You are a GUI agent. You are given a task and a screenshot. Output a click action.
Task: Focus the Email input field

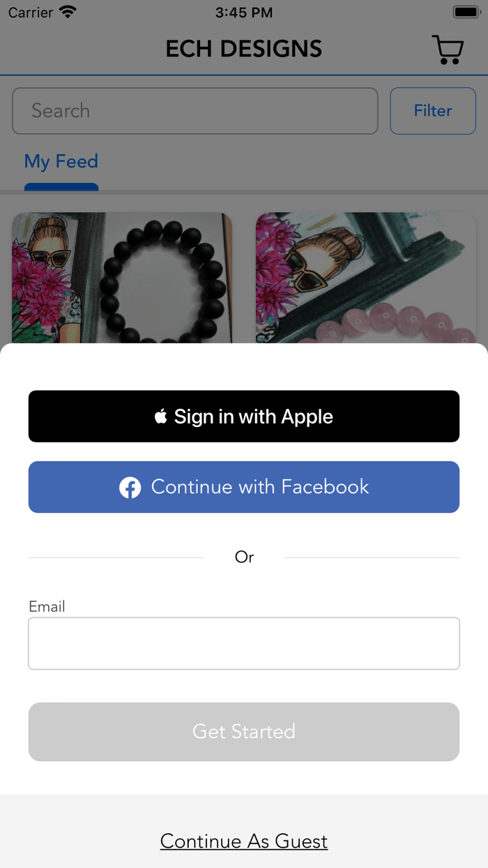point(244,643)
